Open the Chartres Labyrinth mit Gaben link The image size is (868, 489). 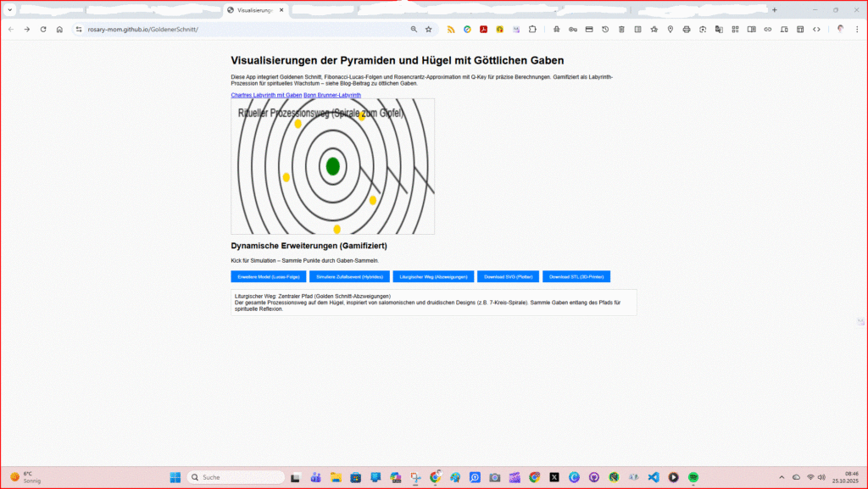[266, 95]
